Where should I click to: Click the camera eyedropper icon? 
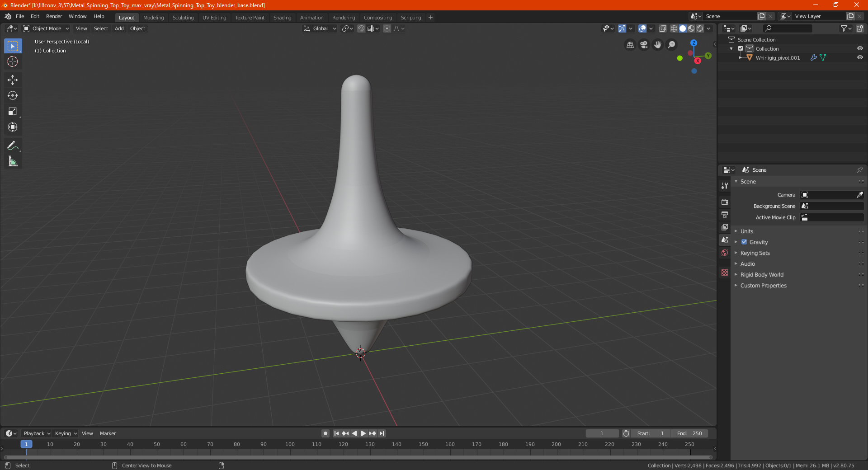click(x=859, y=195)
